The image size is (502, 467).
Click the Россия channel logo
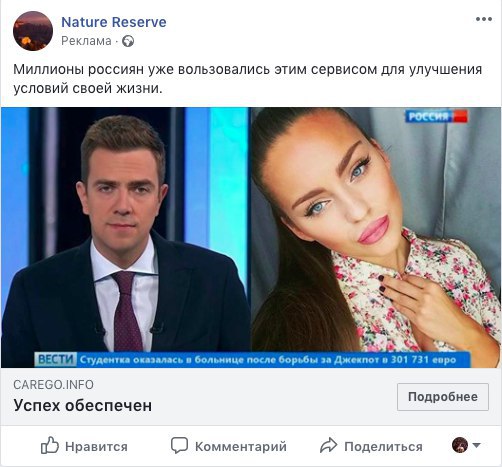point(436,116)
